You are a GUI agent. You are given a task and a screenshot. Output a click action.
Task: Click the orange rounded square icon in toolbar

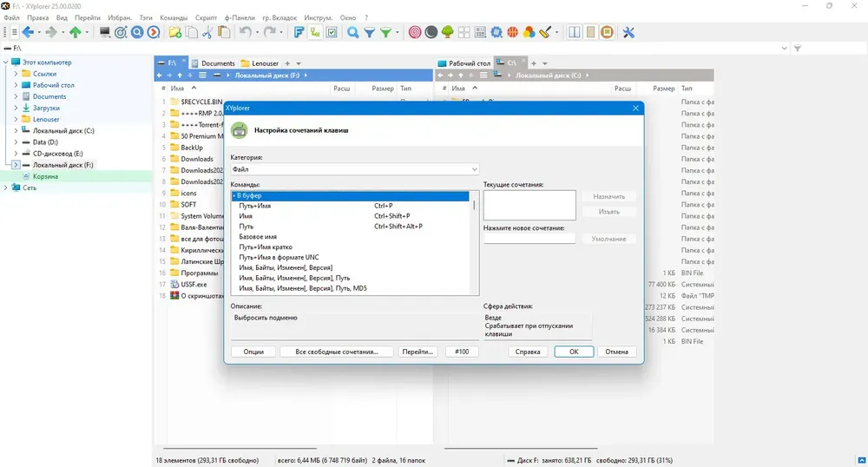click(x=608, y=33)
